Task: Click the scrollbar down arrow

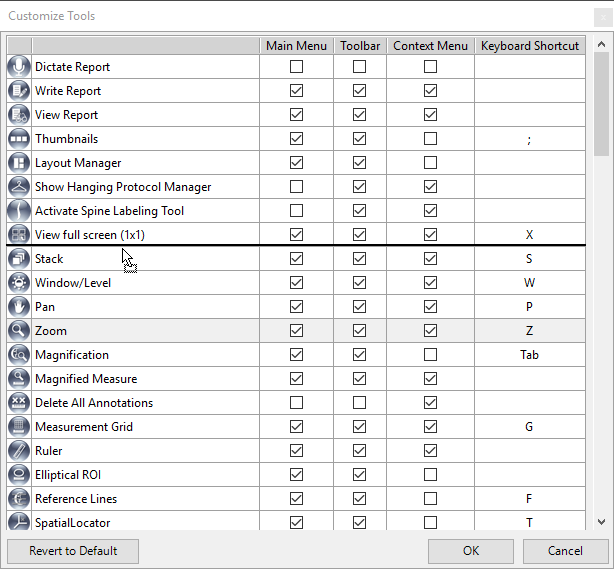Action: (x=601, y=522)
